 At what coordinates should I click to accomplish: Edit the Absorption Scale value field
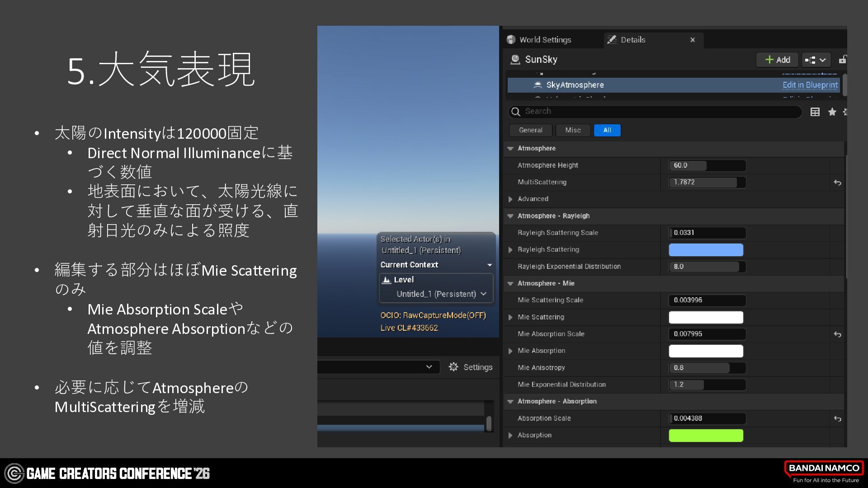click(x=707, y=418)
